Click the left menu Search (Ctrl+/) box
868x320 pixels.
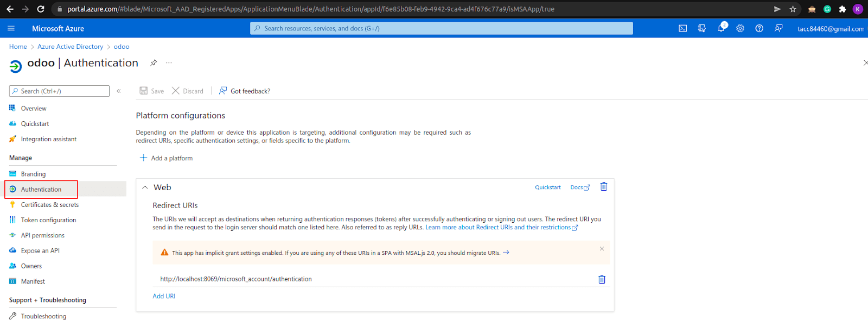tap(59, 91)
